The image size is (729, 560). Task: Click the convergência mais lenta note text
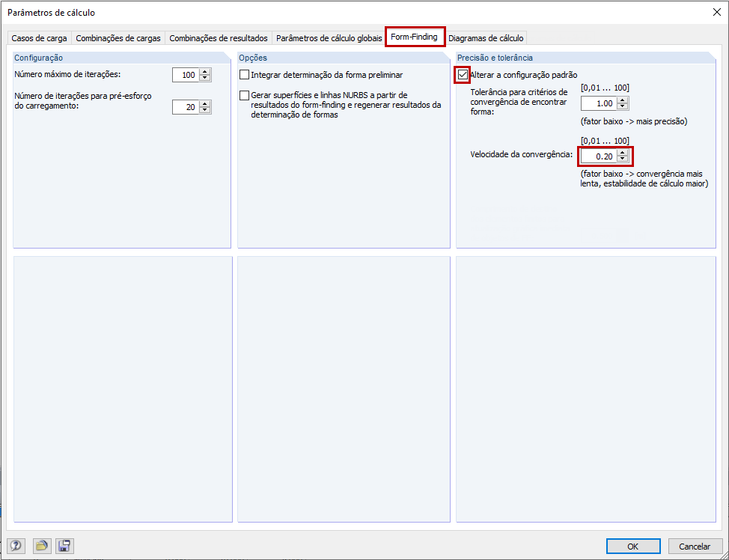(x=644, y=179)
